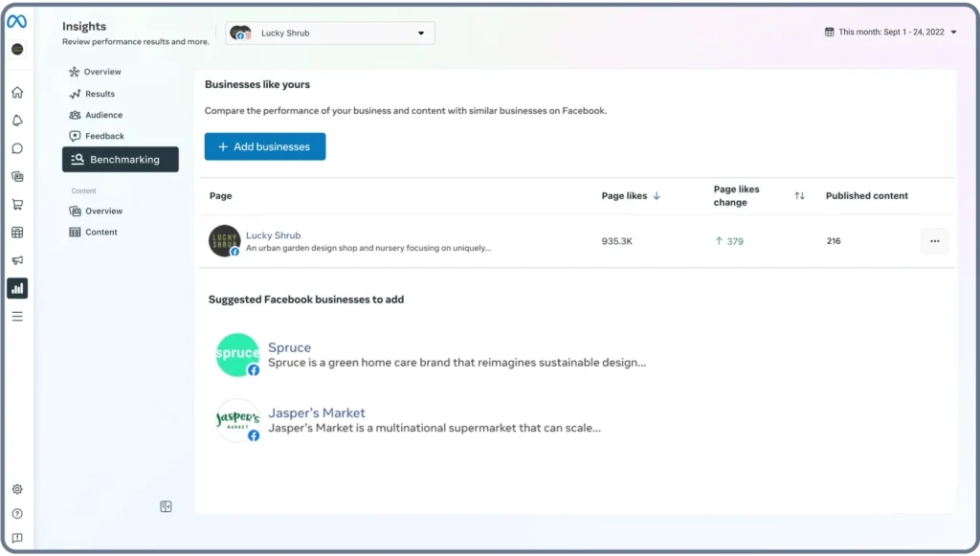Click the Published content column header

click(867, 195)
